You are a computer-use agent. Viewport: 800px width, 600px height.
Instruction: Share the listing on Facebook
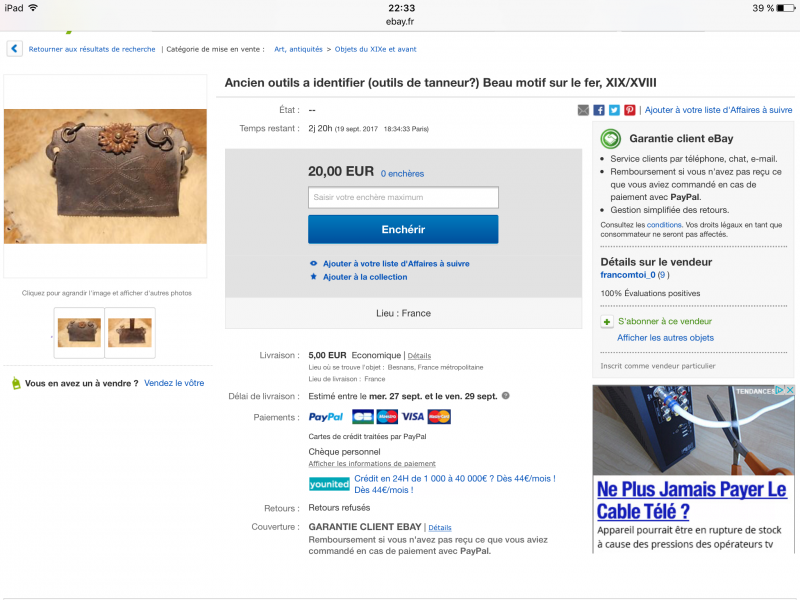599,110
